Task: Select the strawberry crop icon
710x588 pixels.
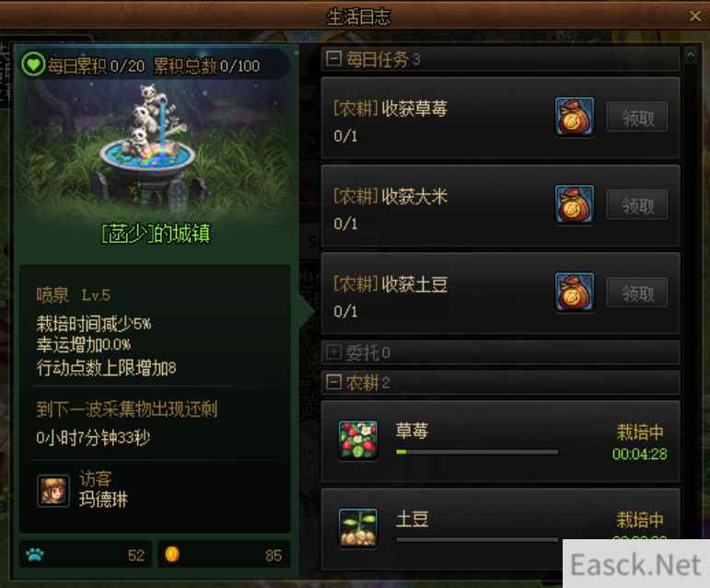Action: click(358, 440)
